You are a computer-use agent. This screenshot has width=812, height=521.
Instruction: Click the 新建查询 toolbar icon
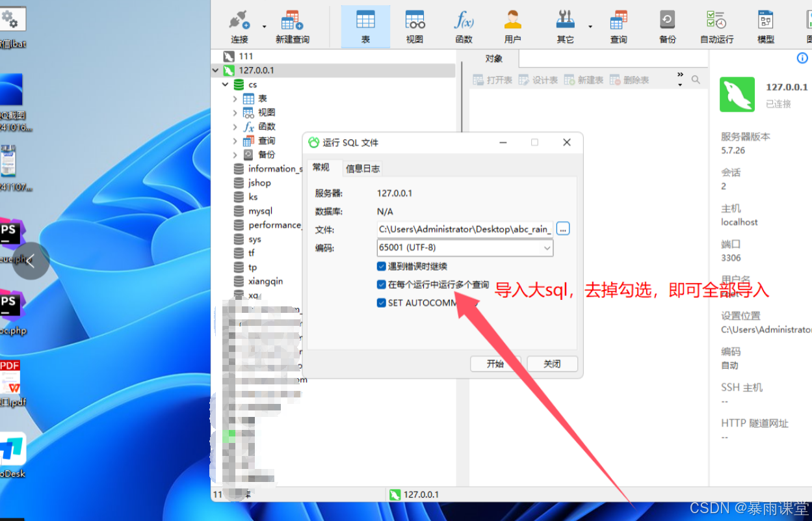pyautogui.click(x=292, y=27)
